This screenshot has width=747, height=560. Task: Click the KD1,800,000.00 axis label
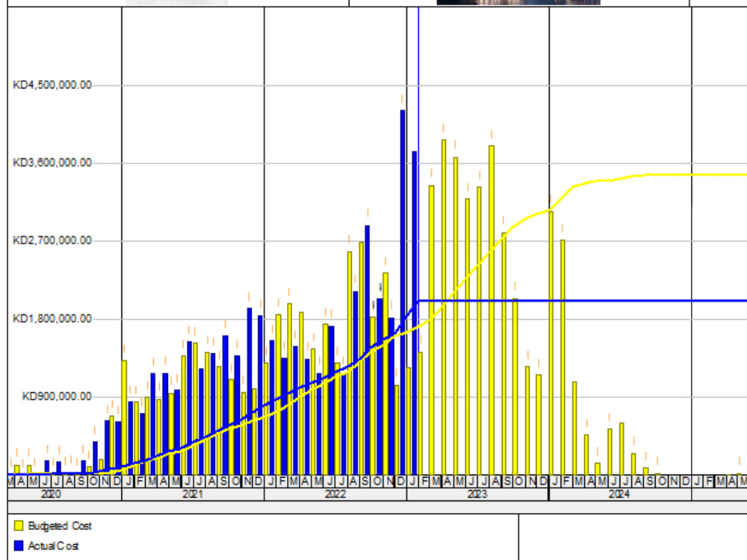52,319
